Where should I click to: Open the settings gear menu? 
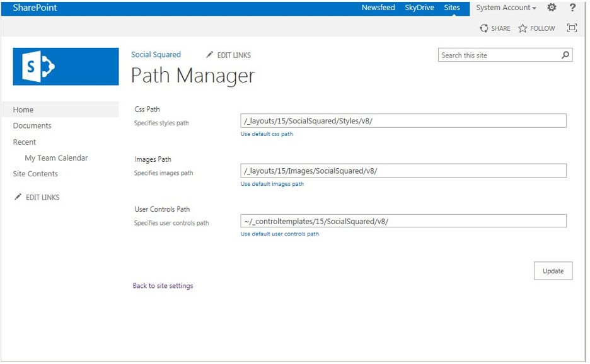click(552, 7)
